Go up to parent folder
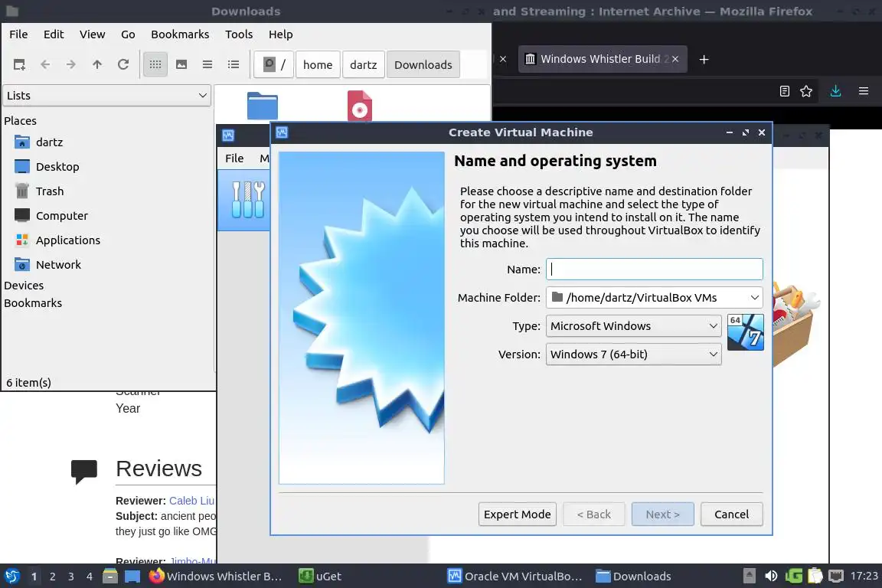The image size is (882, 588). click(97, 65)
